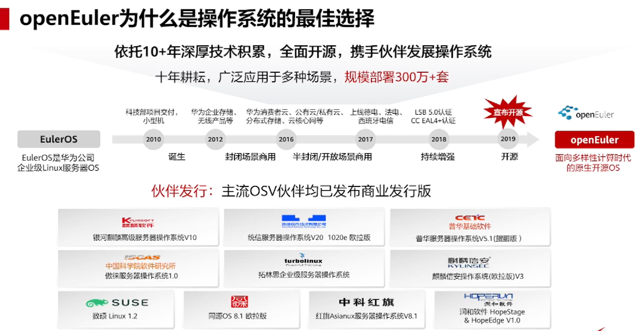644x331 pixels.
Task: Click the red 规模部署300万+套 text
Action: pos(397,77)
